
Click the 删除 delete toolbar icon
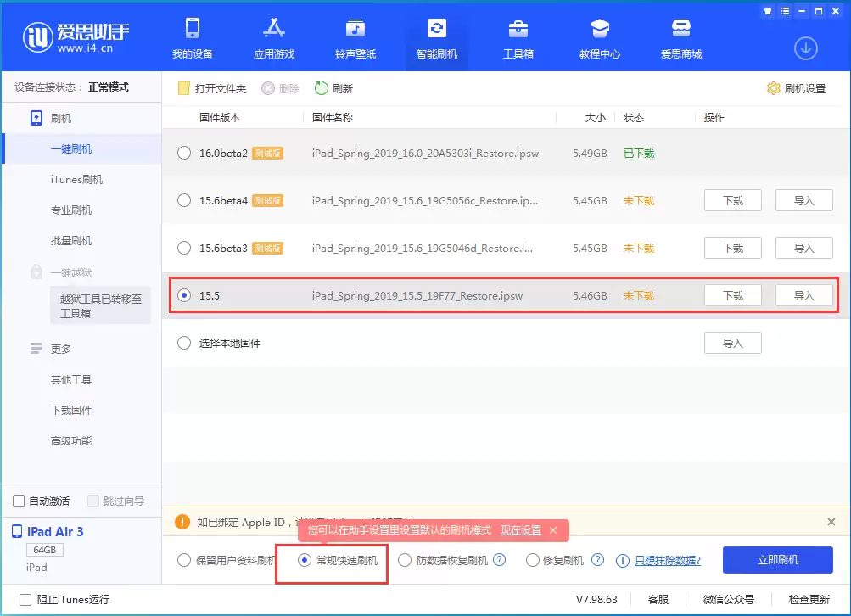click(x=268, y=88)
